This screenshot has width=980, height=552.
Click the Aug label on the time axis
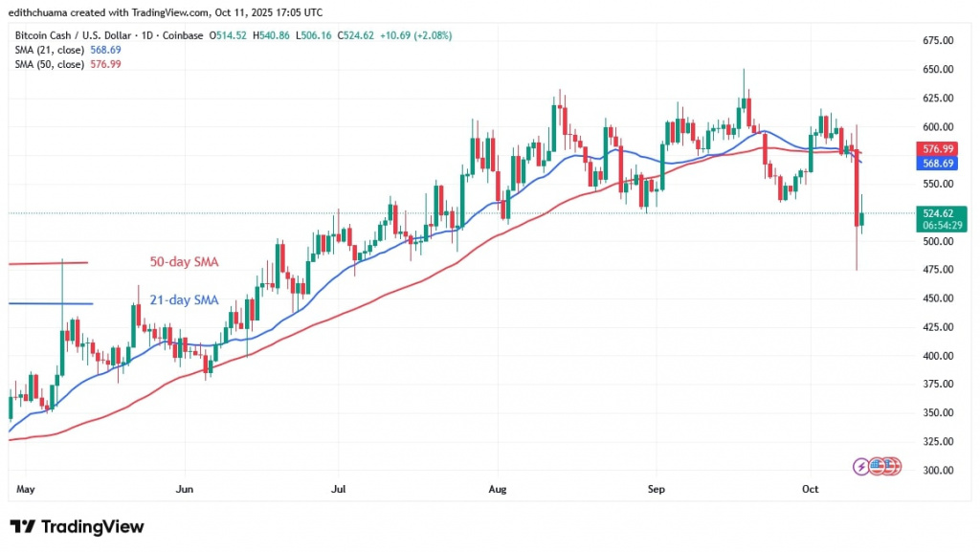click(x=496, y=489)
